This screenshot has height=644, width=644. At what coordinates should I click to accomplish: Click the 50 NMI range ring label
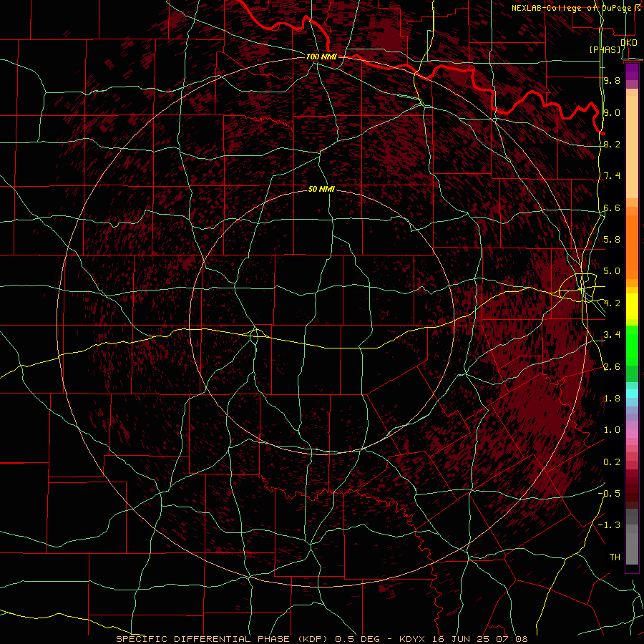coord(321,189)
